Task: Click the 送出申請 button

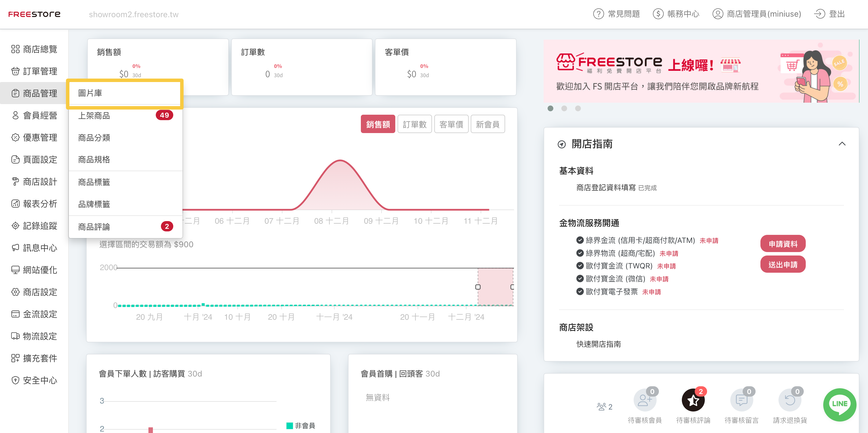Action: [783, 264]
